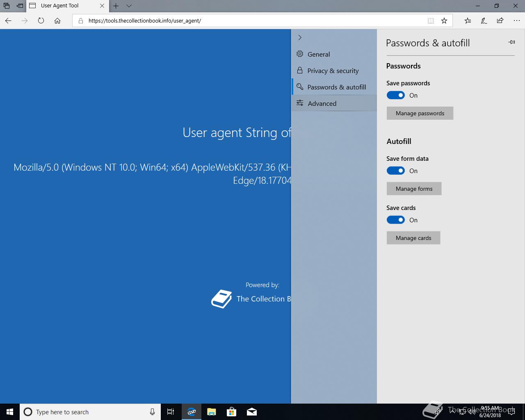Open File Explorer from taskbar
This screenshot has height=420, width=525.
212,412
